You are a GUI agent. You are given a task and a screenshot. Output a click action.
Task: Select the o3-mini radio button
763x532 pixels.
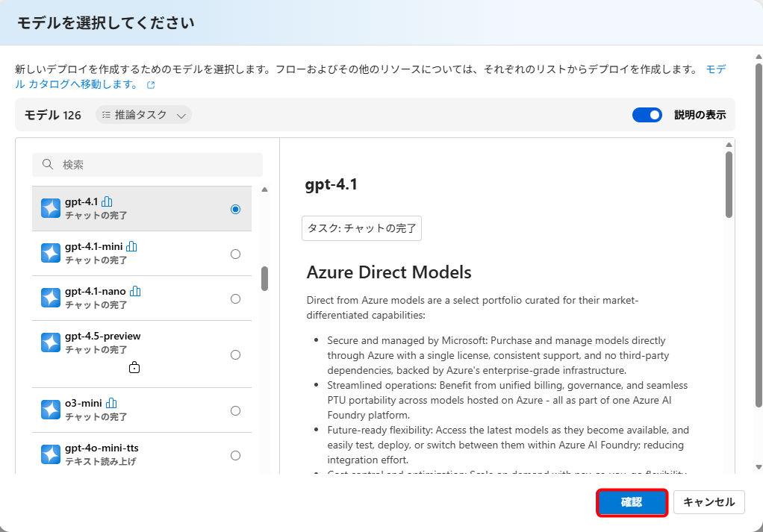point(235,410)
